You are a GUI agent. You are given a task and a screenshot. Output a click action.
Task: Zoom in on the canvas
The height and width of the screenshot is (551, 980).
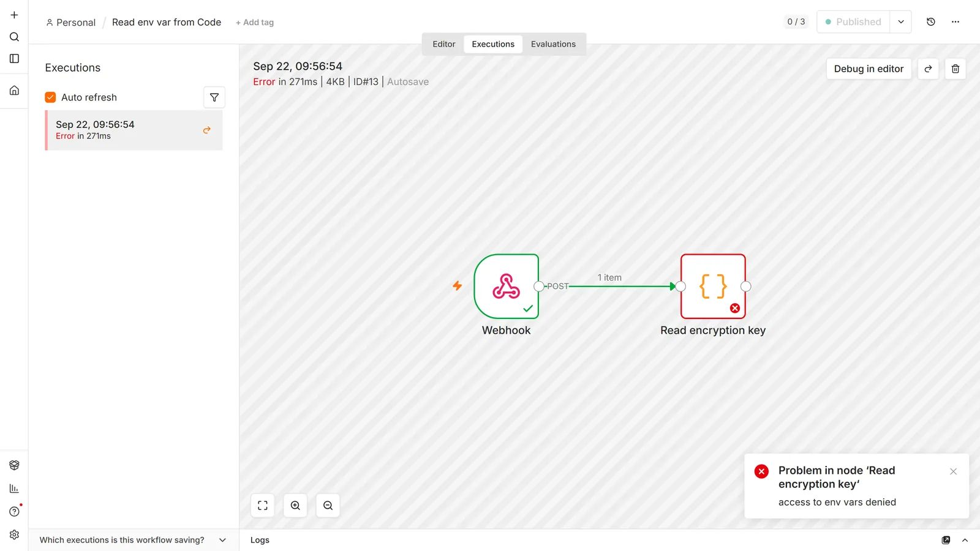(x=295, y=506)
